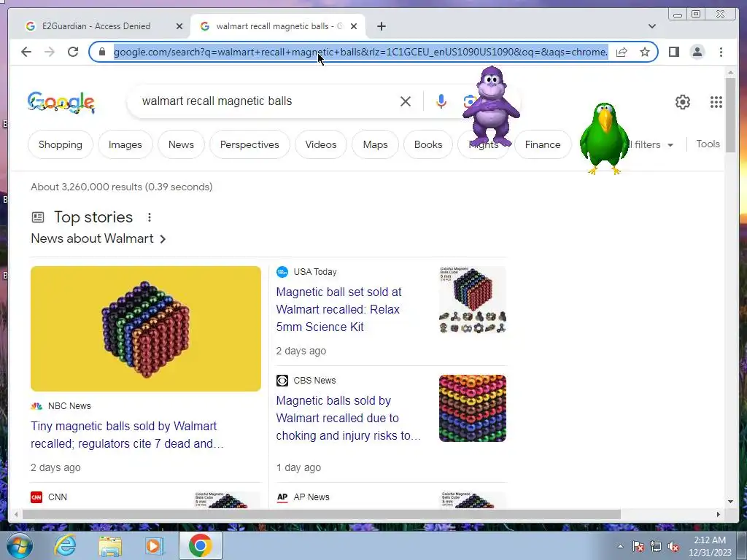Click vertical scrollbar up arrow

[x=731, y=72]
